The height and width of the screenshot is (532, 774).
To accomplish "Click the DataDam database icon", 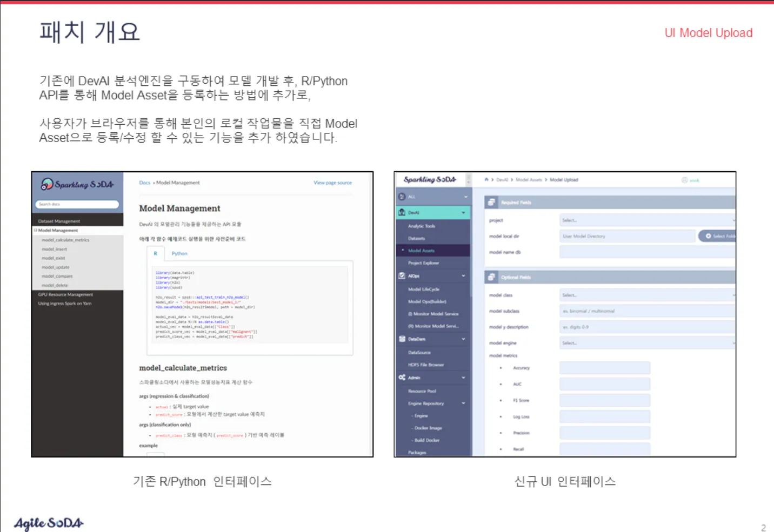I will click(402, 339).
